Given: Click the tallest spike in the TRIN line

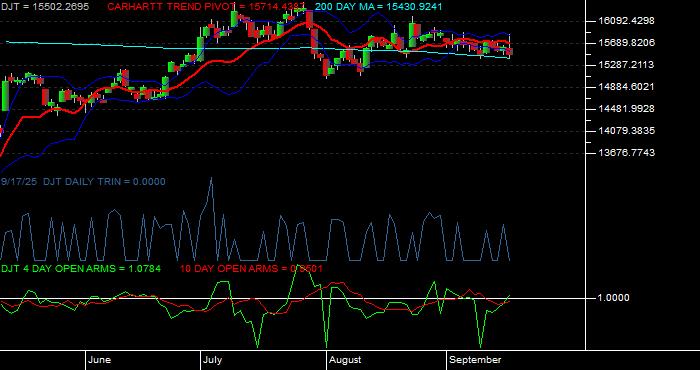Looking at the screenshot, I should click(x=212, y=179).
